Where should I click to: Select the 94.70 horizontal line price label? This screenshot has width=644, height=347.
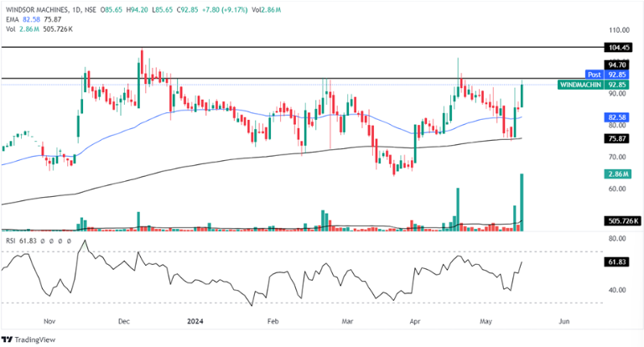coord(618,65)
